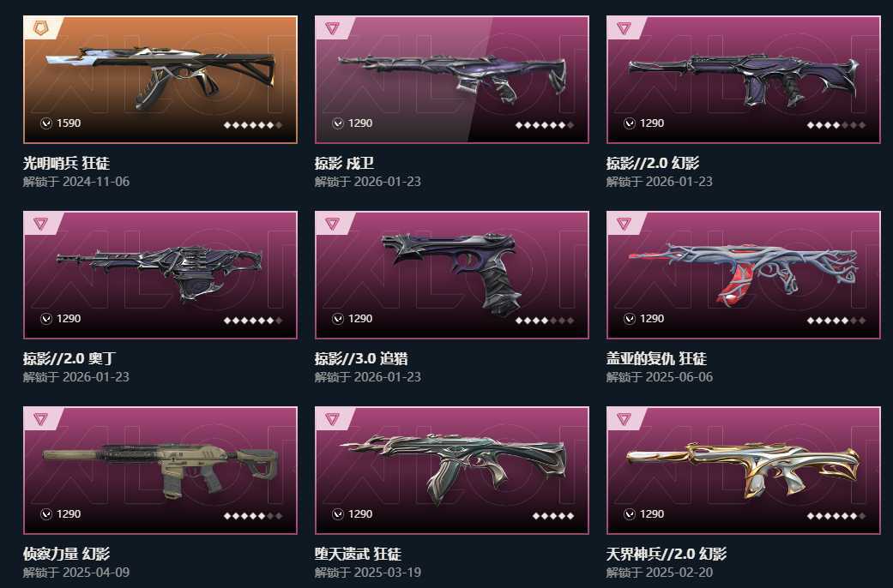
Task: Click the 天界神兵//2.0 幻影 title text
Action: click(667, 554)
